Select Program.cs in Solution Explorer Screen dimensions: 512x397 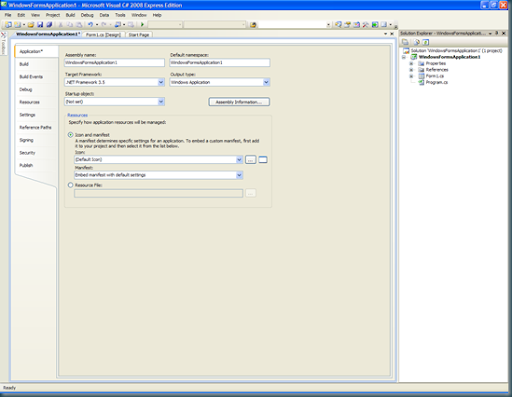point(437,82)
